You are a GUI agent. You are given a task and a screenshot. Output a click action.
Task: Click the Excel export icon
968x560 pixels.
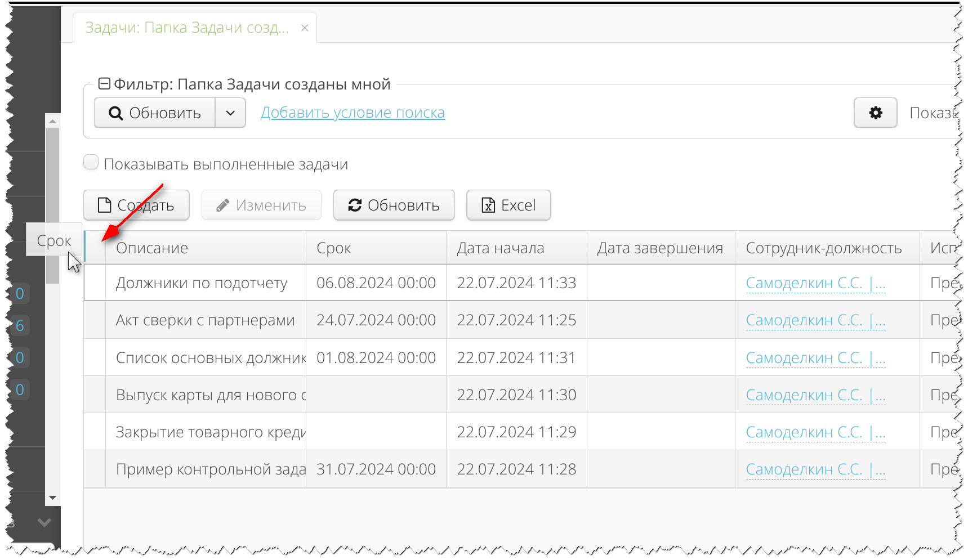[x=488, y=205]
